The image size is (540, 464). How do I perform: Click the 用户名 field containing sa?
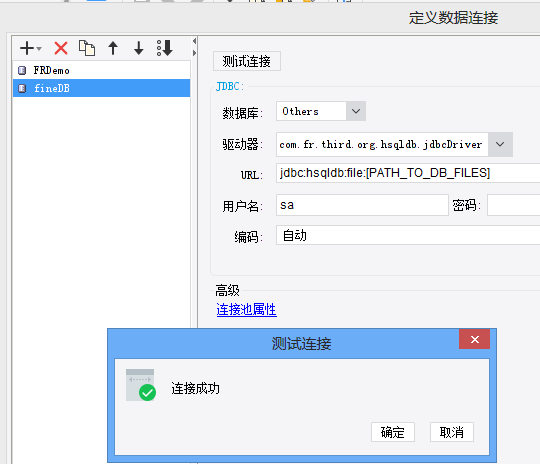[362, 205]
